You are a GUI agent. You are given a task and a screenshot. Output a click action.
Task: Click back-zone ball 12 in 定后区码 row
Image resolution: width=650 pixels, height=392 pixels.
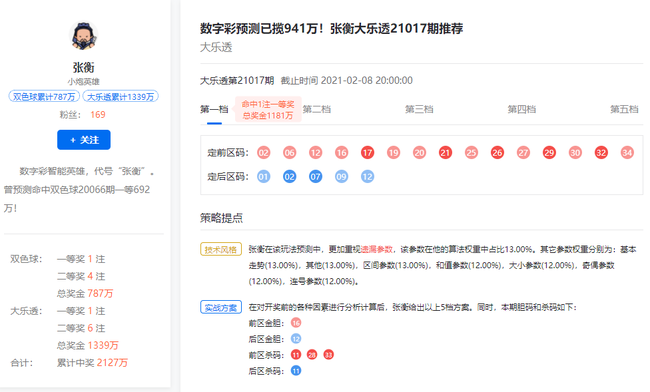tap(367, 177)
